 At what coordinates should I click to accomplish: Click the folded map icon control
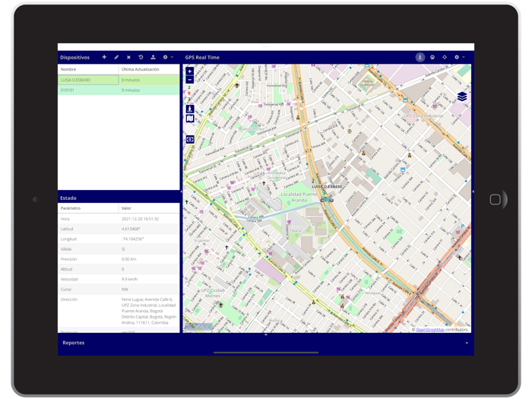(x=190, y=119)
